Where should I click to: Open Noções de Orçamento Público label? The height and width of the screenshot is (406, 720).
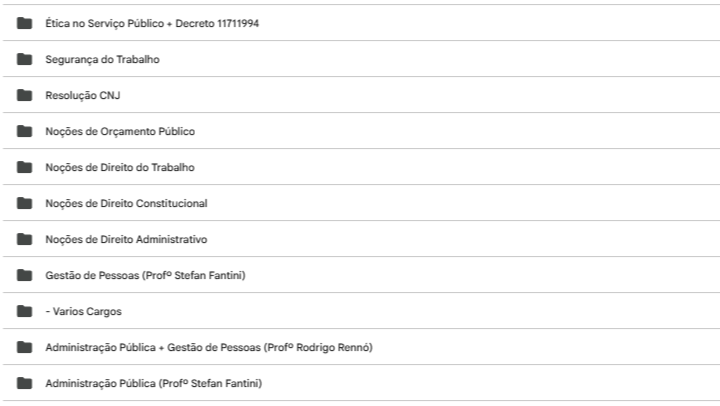click(x=120, y=131)
